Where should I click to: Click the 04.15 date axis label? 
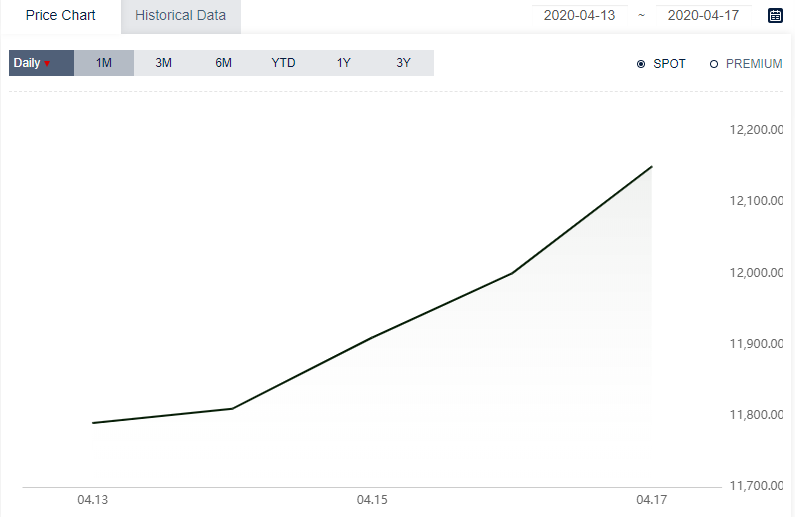[372, 500]
